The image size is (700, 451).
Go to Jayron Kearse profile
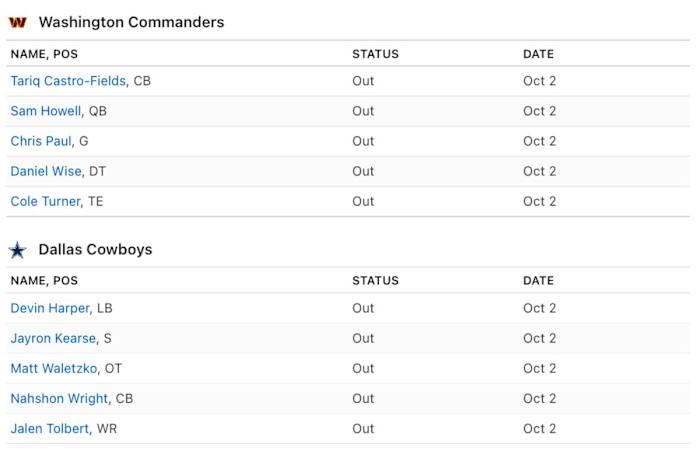point(54,338)
